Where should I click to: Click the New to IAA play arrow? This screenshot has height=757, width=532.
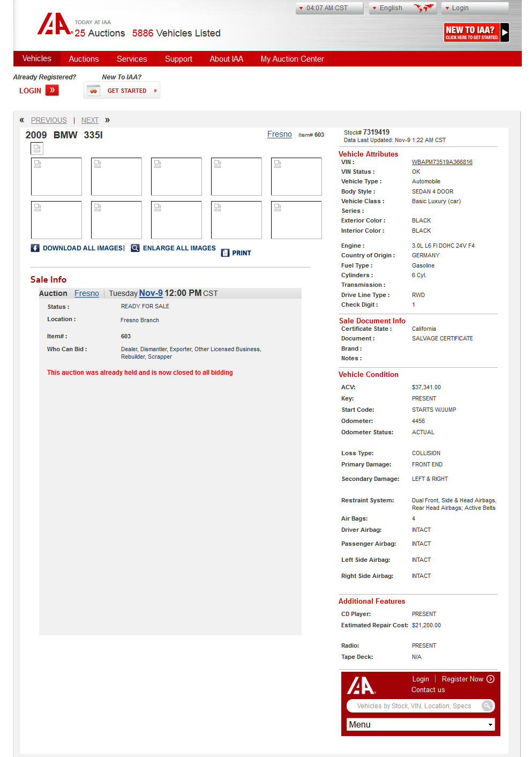point(505,32)
